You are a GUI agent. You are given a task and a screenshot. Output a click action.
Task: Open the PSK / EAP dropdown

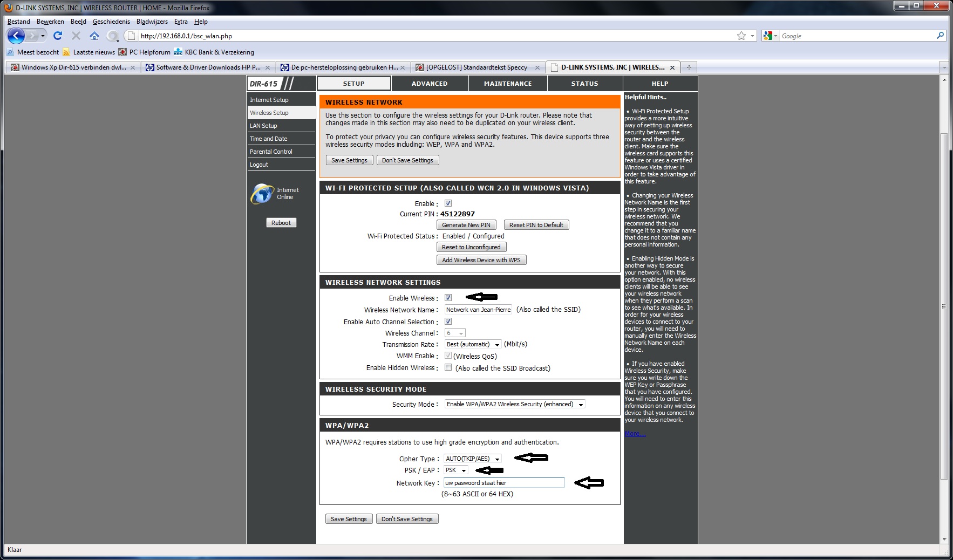tap(456, 470)
